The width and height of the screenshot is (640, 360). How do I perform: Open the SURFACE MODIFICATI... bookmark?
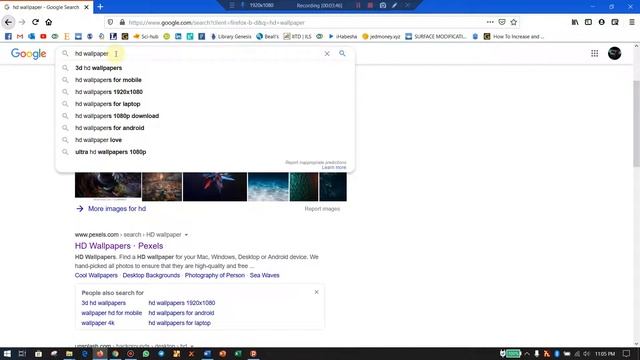(x=436, y=36)
